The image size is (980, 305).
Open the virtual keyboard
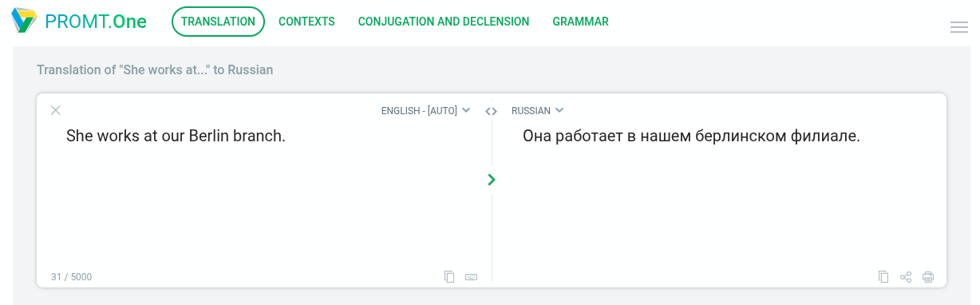[x=471, y=277]
